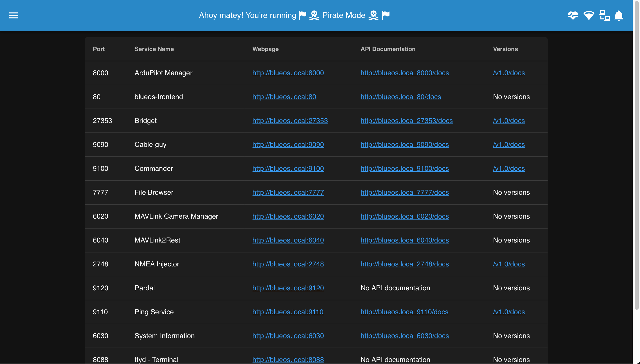This screenshot has height=364, width=640.
Task: Open API docs link http://blueos.local:80/docs
Action: [x=401, y=97]
